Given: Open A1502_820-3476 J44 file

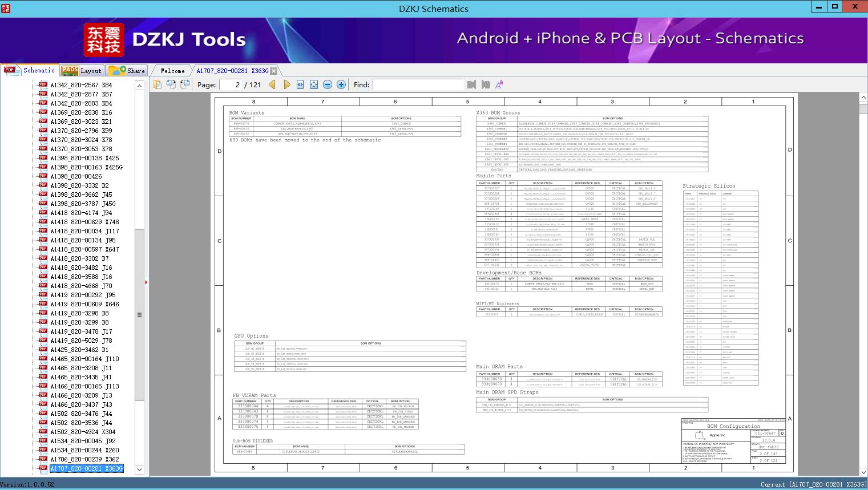Looking at the screenshot, I should [81, 414].
